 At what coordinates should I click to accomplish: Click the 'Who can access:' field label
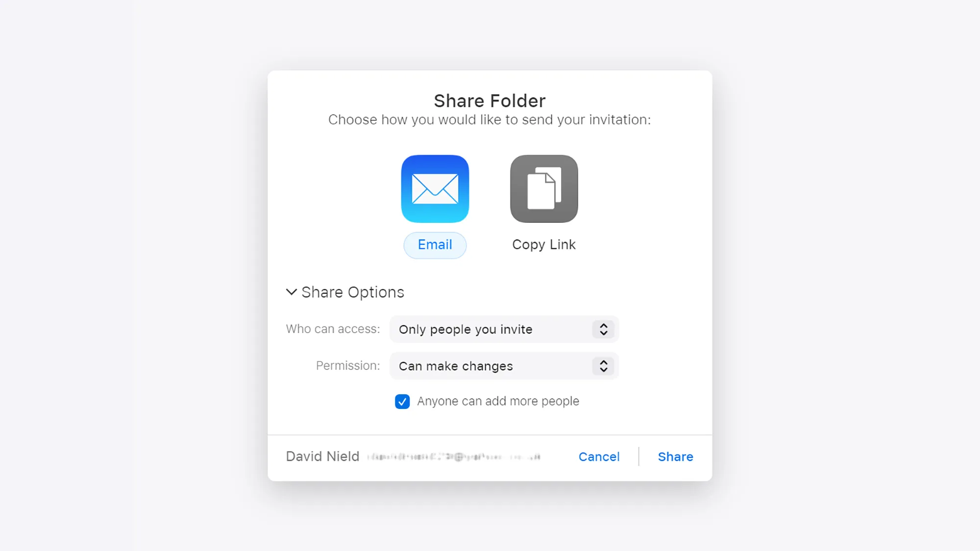333,329
